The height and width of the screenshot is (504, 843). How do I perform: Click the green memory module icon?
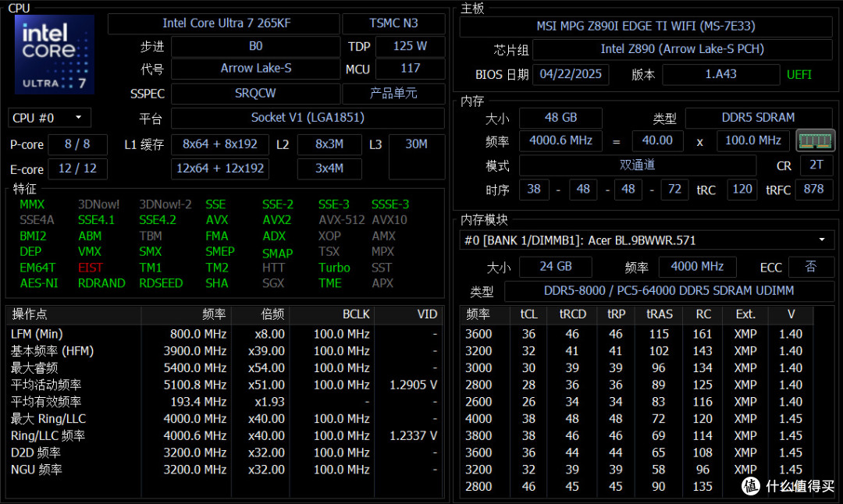[815, 140]
